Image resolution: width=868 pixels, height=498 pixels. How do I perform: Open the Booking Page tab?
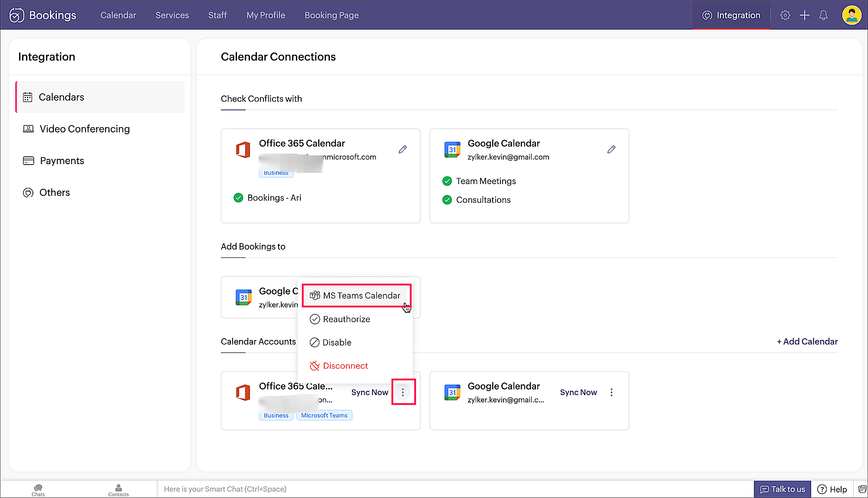[x=332, y=15]
